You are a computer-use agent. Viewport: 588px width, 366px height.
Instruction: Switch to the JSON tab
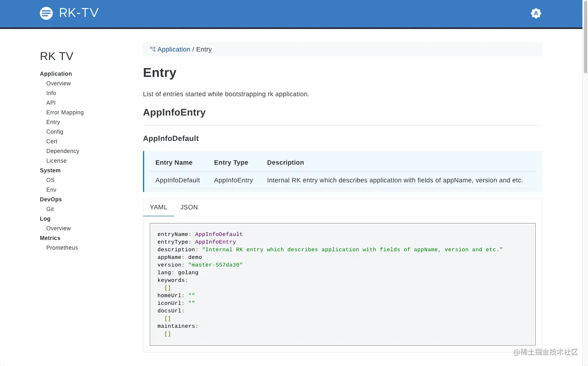[189, 207]
